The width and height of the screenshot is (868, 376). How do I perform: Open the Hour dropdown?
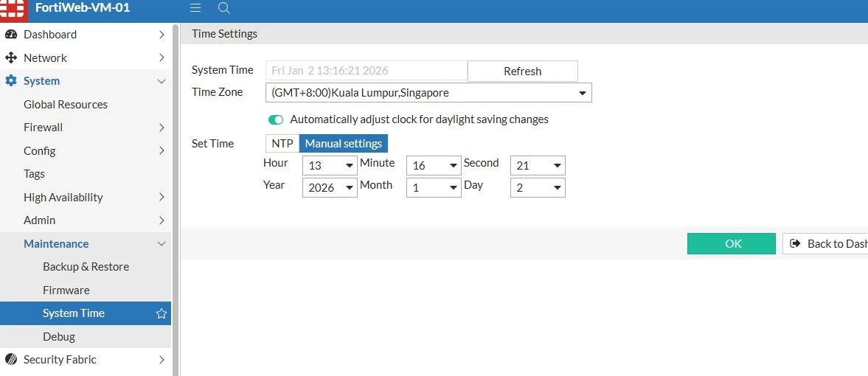tap(330, 165)
